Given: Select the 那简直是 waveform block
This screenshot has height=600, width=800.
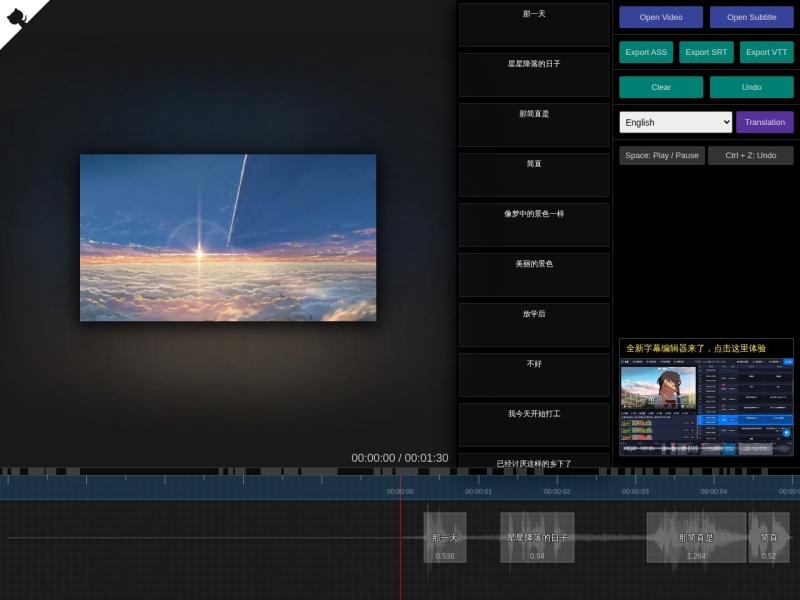Looking at the screenshot, I should coord(696,537).
